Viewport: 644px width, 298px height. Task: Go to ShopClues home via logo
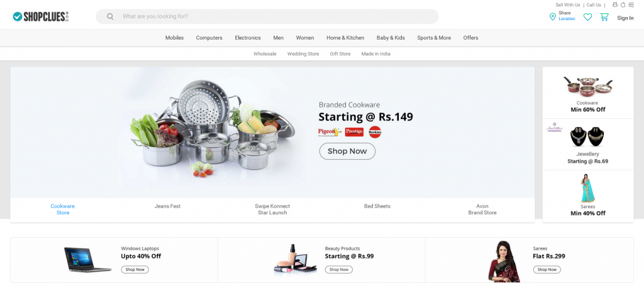tap(41, 16)
